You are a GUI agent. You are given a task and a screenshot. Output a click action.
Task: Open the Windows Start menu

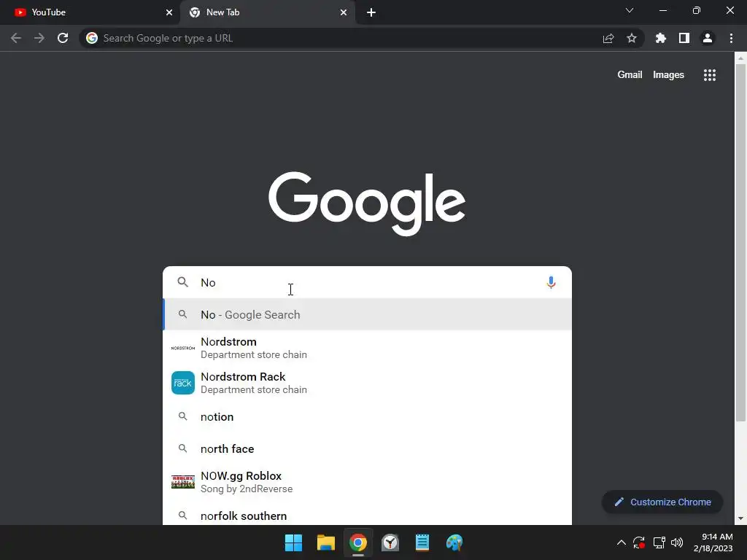293,542
